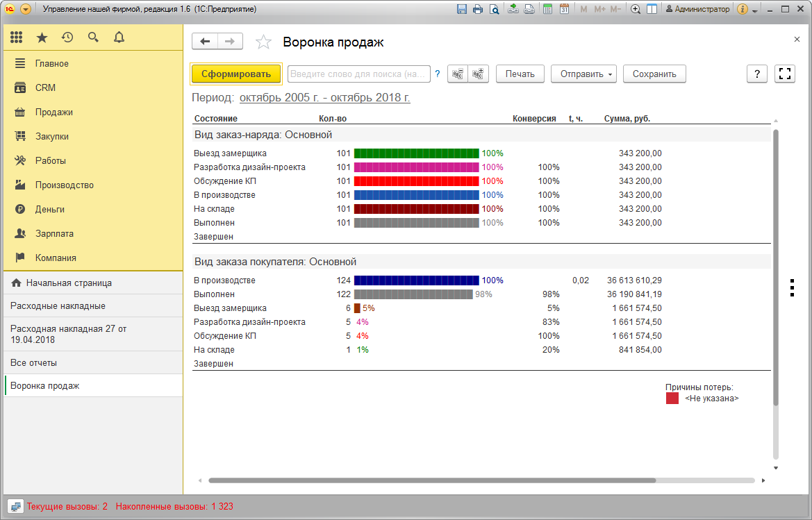
Task: Go back with the left arrow
Action: [x=205, y=42]
